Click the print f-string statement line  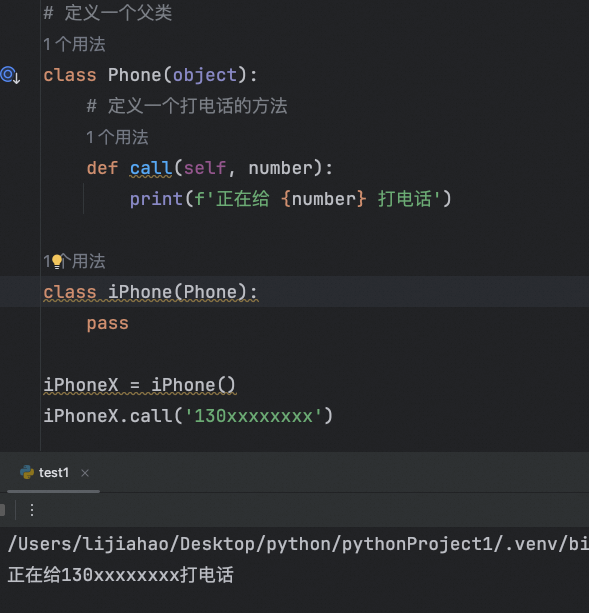(x=291, y=199)
